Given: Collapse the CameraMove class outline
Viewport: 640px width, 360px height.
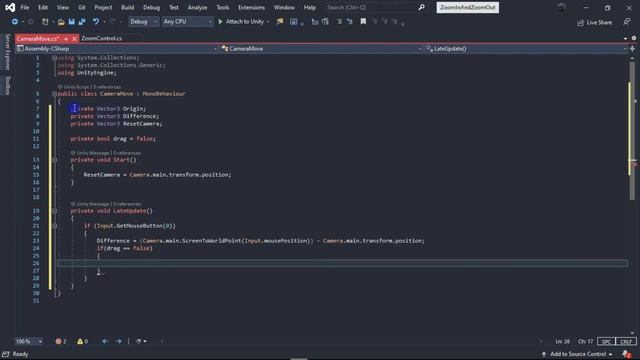Looking at the screenshot, I should click(54, 94).
